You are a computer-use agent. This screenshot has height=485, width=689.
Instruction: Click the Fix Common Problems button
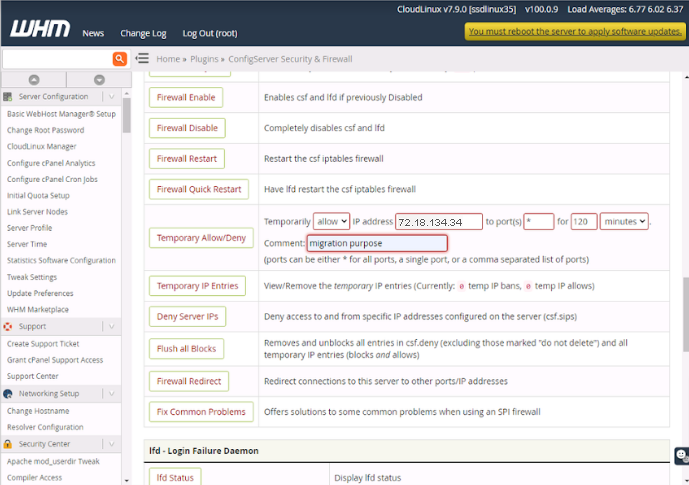click(201, 412)
